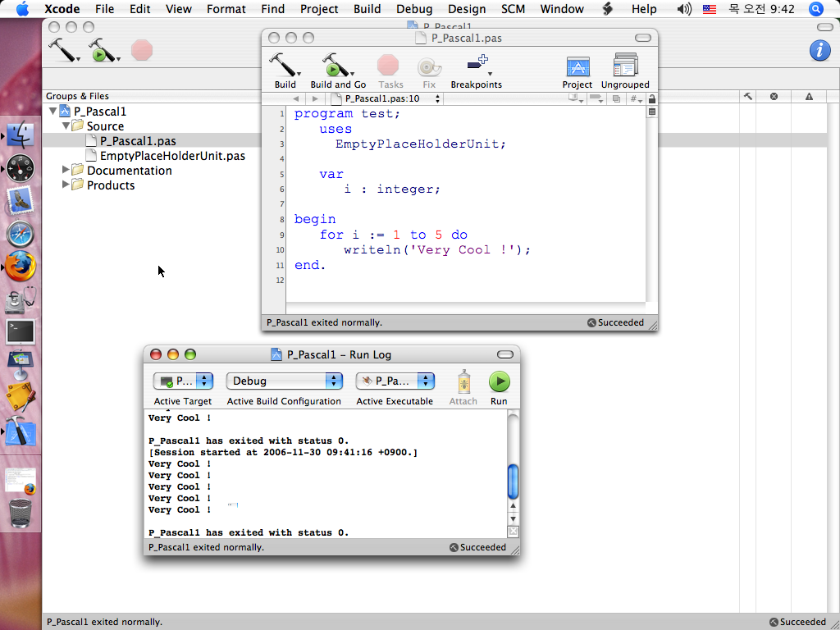The height and width of the screenshot is (630, 840).
Task: Click the green Run button in Run Log
Action: pos(499,381)
